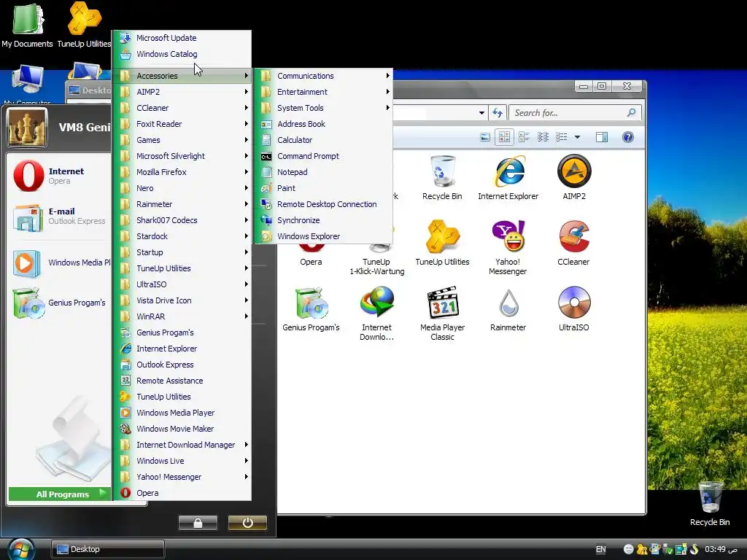This screenshot has width=747, height=560.
Task: Click the All Programs button
Action: click(60, 494)
